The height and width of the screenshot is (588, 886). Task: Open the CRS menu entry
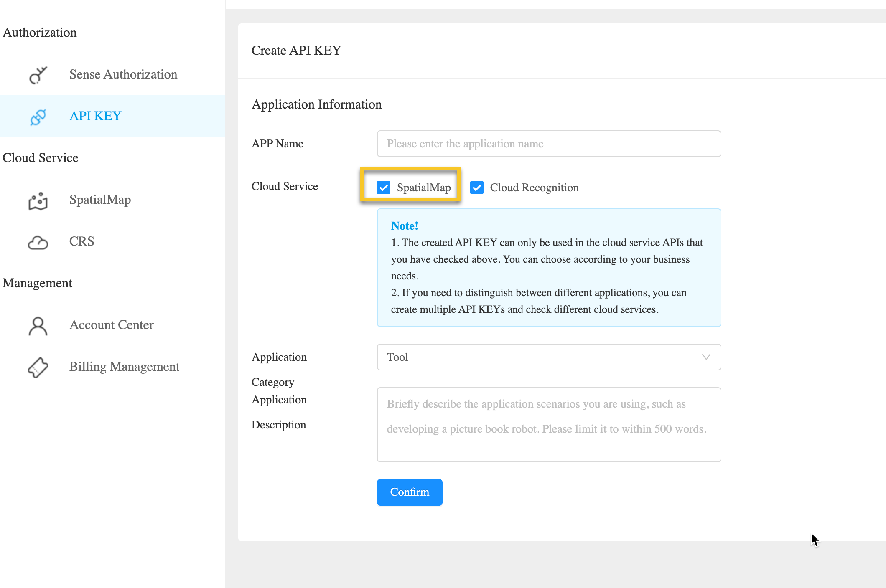81,241
